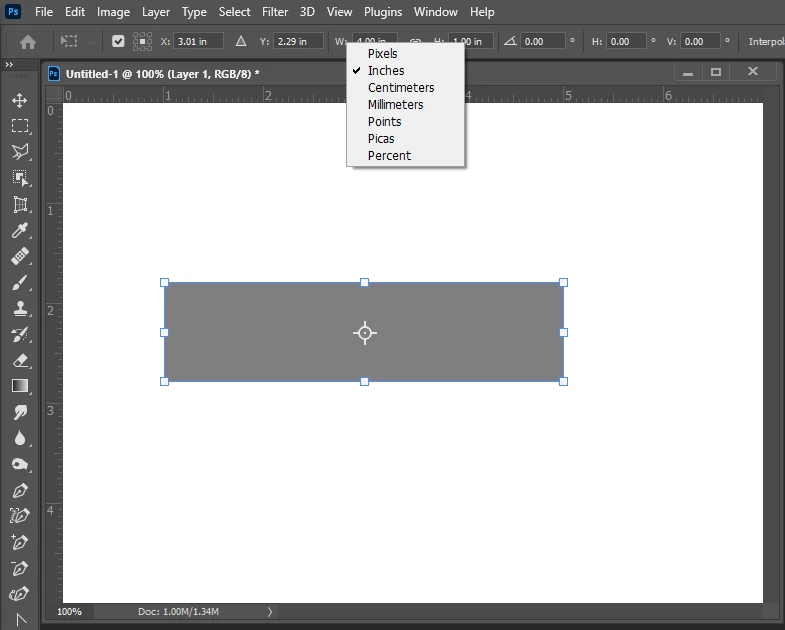Select the Move tool
Screen dimensions: 785x630
coord(20,100)
